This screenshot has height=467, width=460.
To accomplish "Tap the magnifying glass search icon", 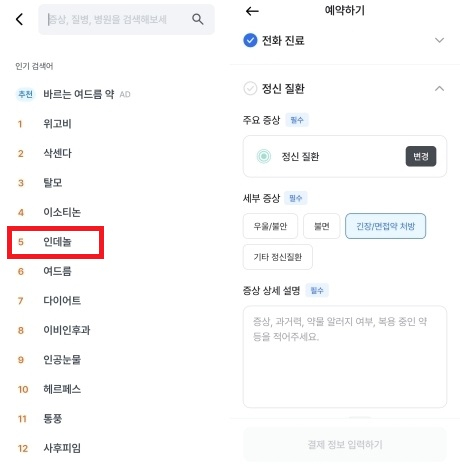I will tap(197, 19).
